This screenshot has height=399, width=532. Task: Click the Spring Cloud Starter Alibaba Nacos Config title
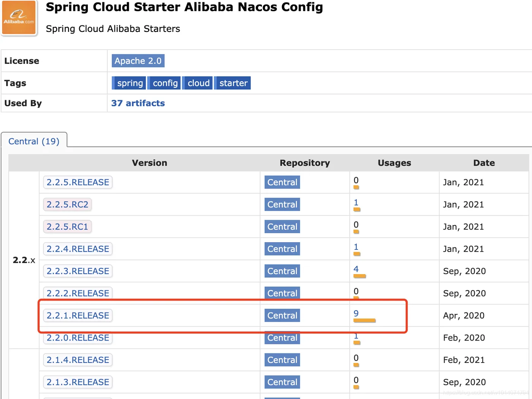[x=184, y=7]
